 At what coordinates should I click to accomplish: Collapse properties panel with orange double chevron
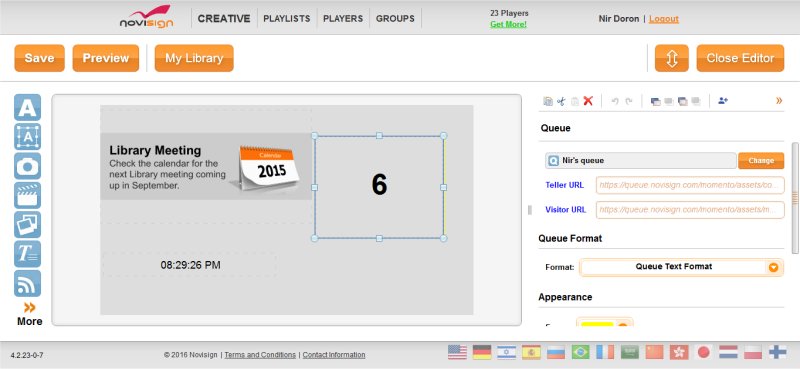click(779, 101)
